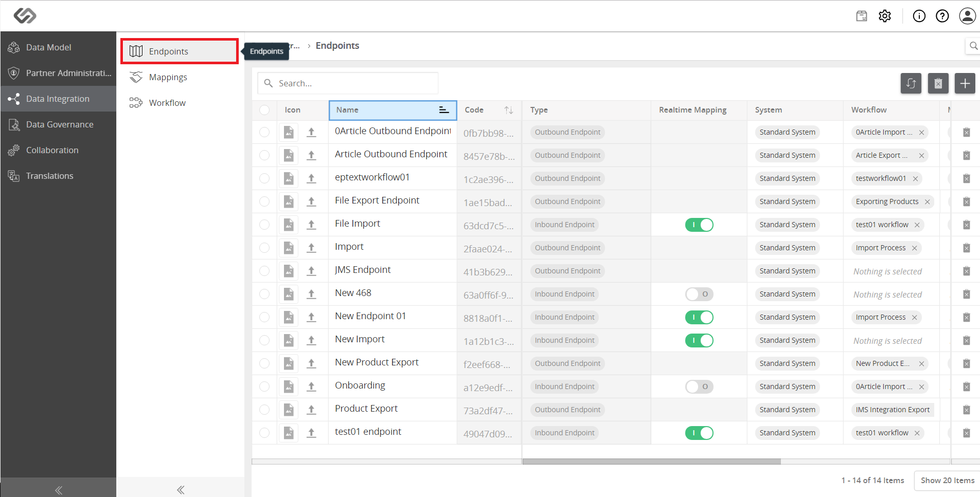Click upload icon for Product Export row
Image resolution: width=980 pixels, height=497 pixels.
(x=311, y=410)
